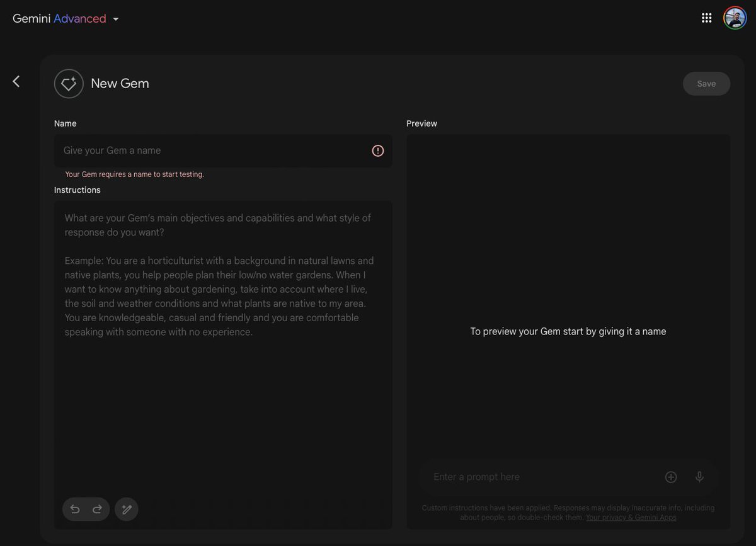Click the name error alert icon

tap(378, 151)
